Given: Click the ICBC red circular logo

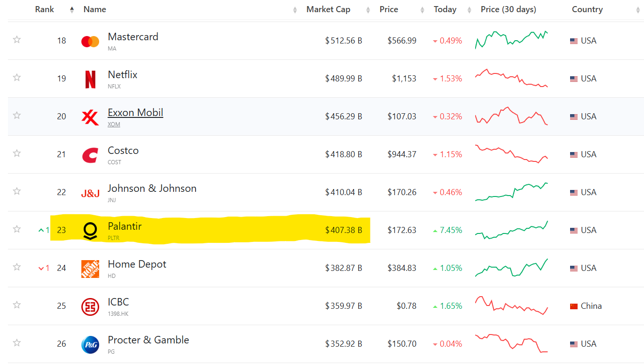Looking at the screenshot, I should pos(90,307).
